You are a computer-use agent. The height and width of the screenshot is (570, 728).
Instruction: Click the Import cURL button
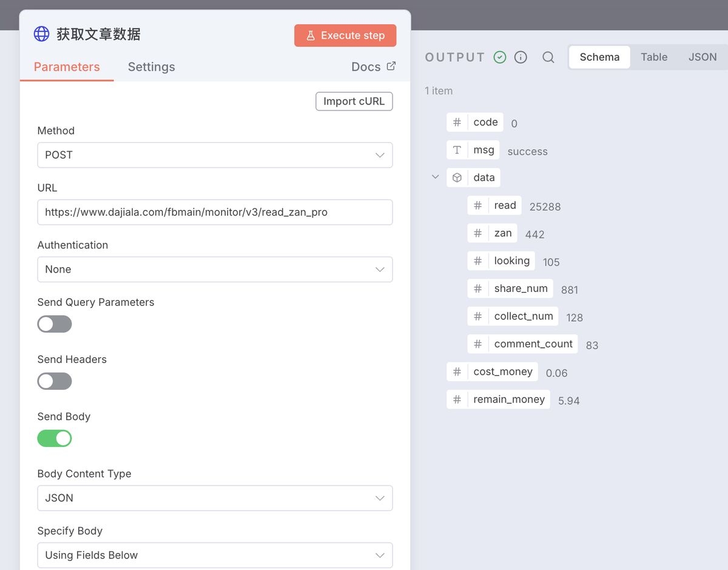tap(354, 101)
